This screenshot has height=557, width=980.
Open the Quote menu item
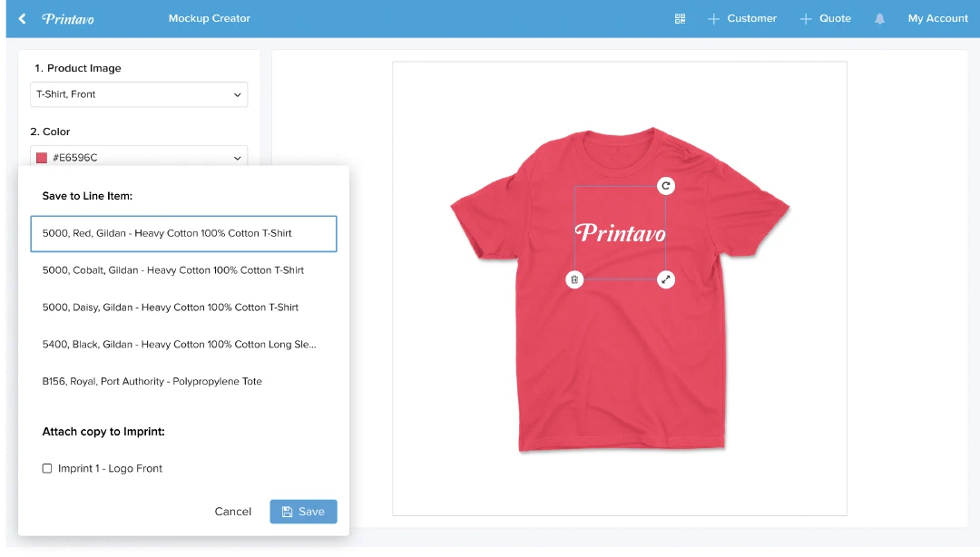point(835,18)
